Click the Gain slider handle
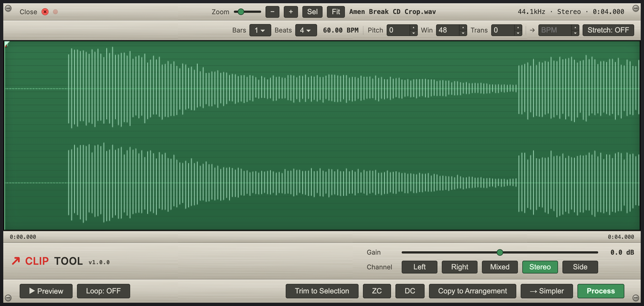Image resolution: width=644 pixels, height=306 pixels. click(499, 252)
